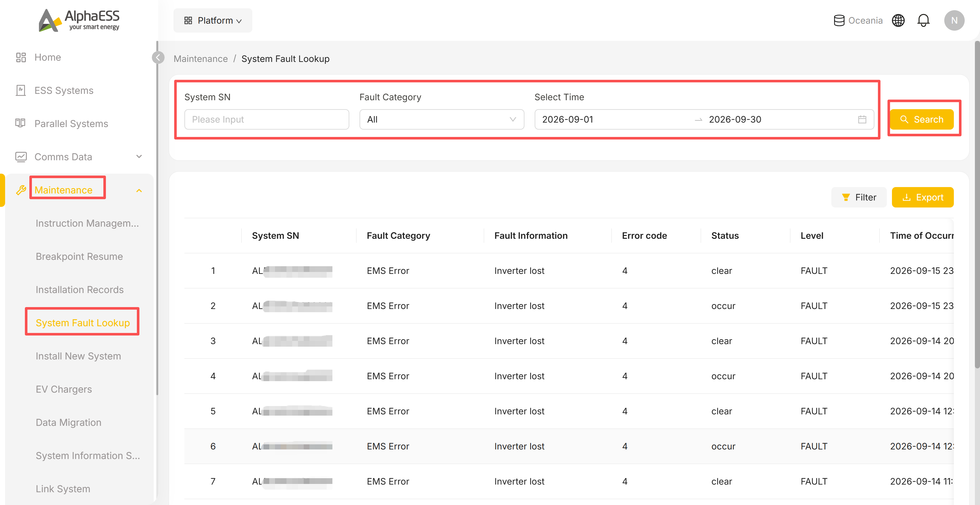This screenshot has width=980, height=505.
Task: Open the notifications bell
Action: pos(923,20)
